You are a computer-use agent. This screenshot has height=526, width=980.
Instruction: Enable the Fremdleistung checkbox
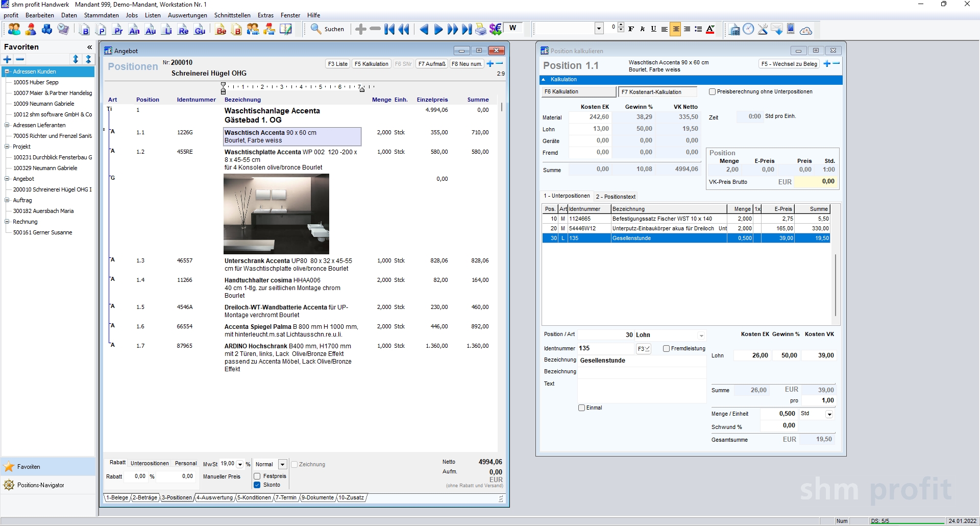tap(666, 349)
